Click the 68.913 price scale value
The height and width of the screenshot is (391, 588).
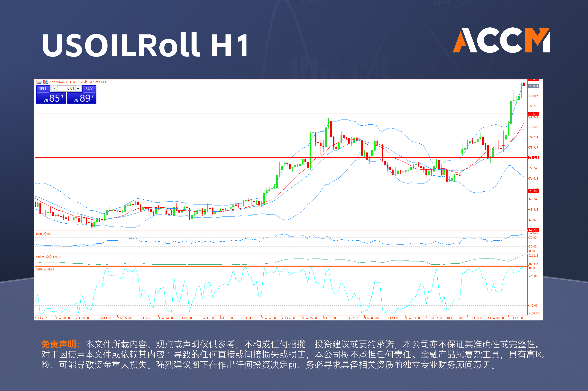click(x=534, y=210)
